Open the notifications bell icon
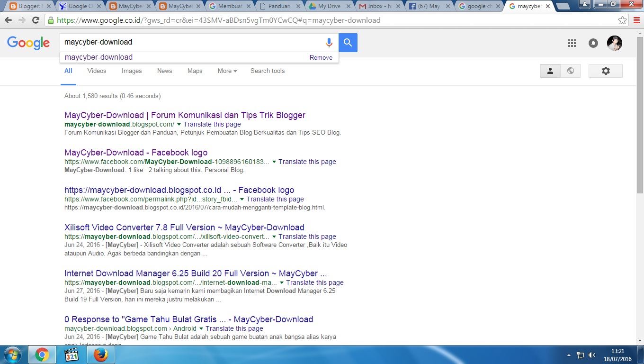644x364 pixels. click(593, 43)
